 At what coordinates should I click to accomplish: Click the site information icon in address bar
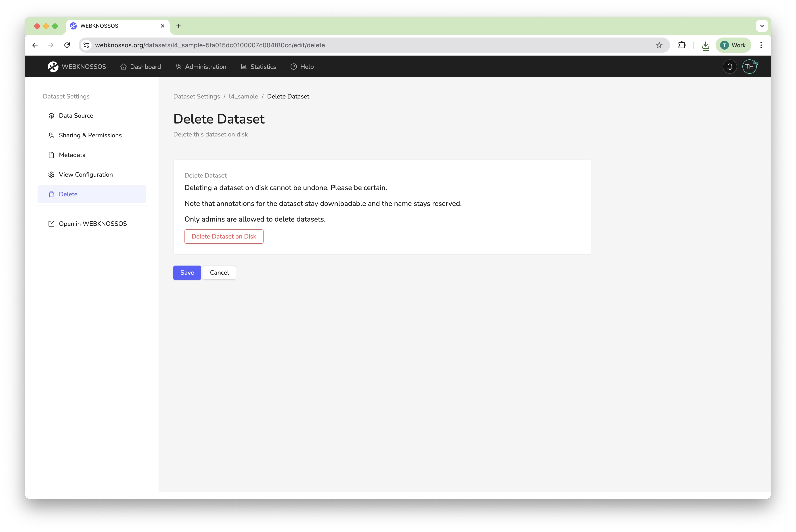86,45
